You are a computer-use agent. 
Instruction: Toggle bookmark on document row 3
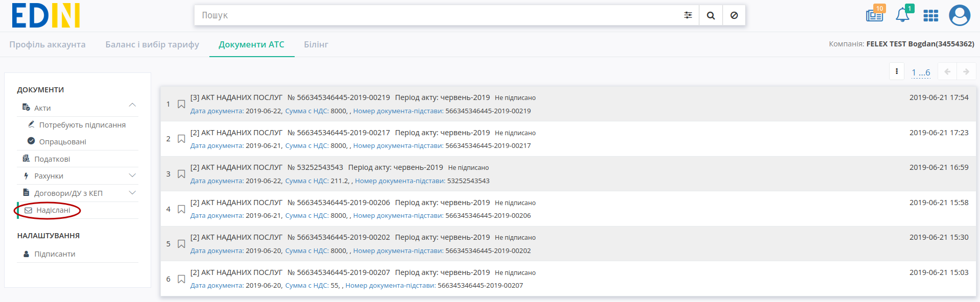click(x=181, y=174)
